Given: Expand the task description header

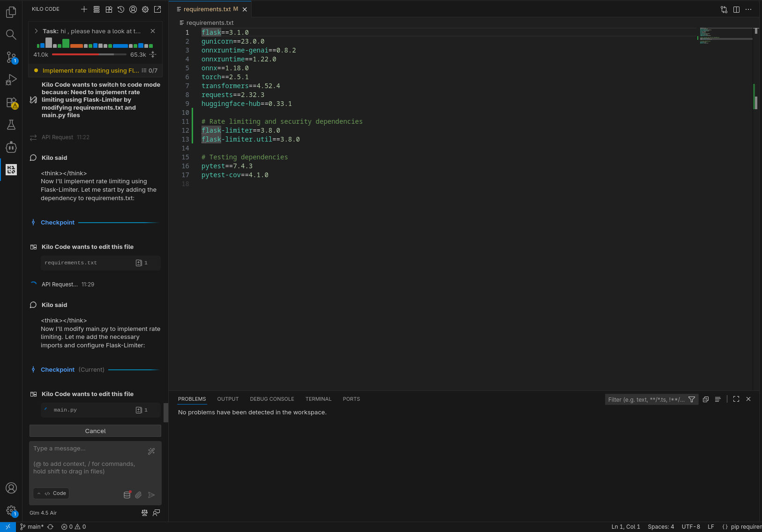Looking at the screenshot, I should pos(36,31).
